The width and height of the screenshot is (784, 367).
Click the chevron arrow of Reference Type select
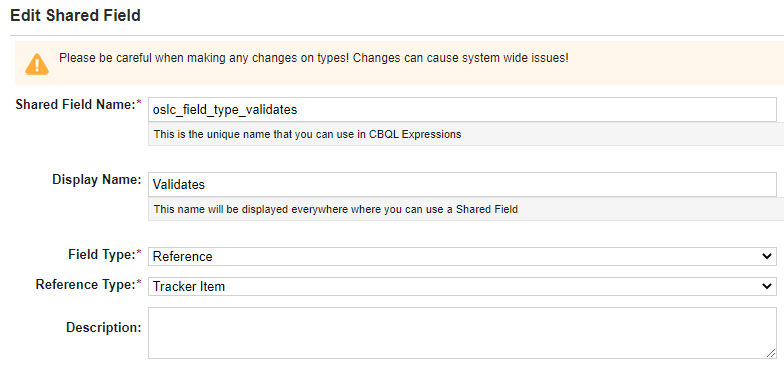766,286
